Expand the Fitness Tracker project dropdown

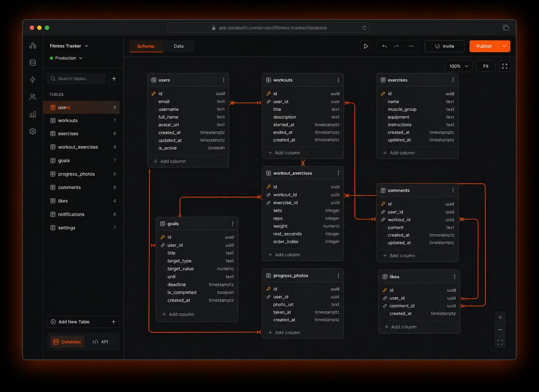(69, 46)
